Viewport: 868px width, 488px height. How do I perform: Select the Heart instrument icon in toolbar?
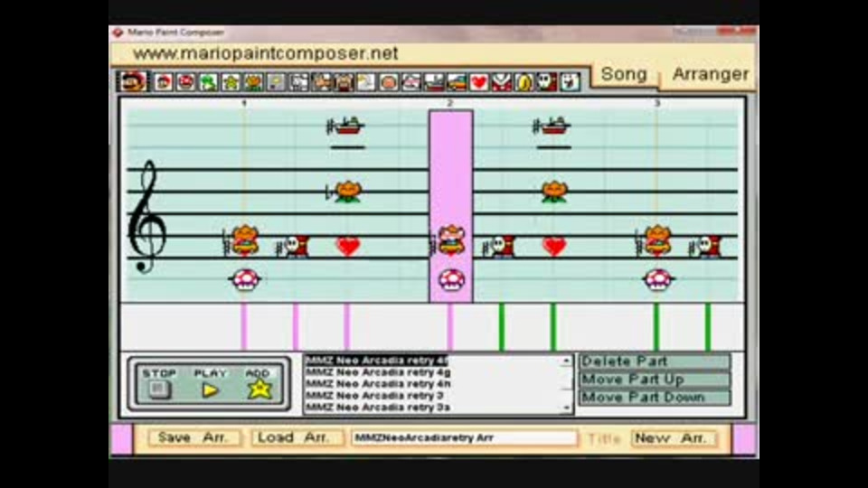tap(479, 82)
